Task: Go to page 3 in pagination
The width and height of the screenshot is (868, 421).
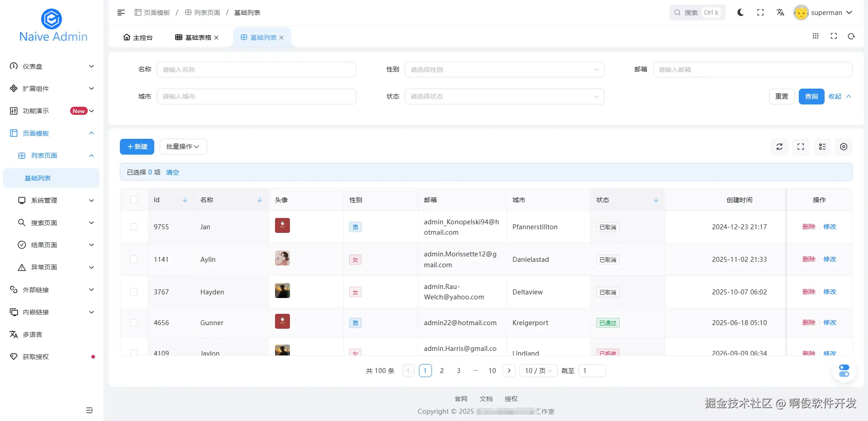Action: click(458, 370)
